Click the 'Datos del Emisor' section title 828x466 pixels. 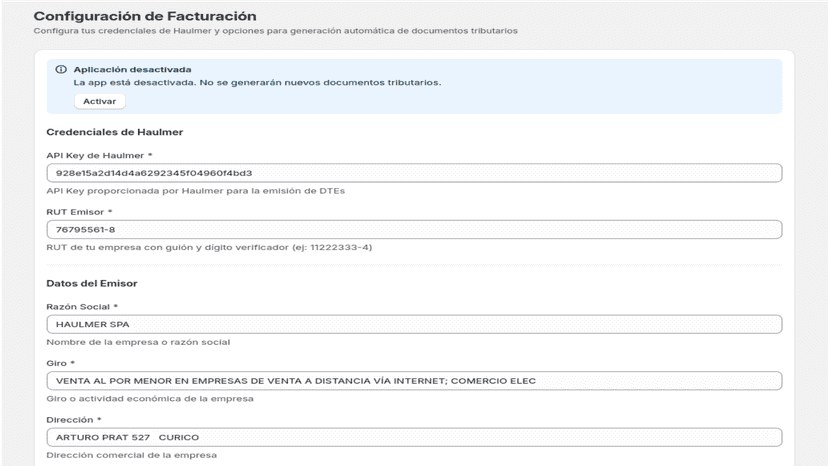(92, 283)
